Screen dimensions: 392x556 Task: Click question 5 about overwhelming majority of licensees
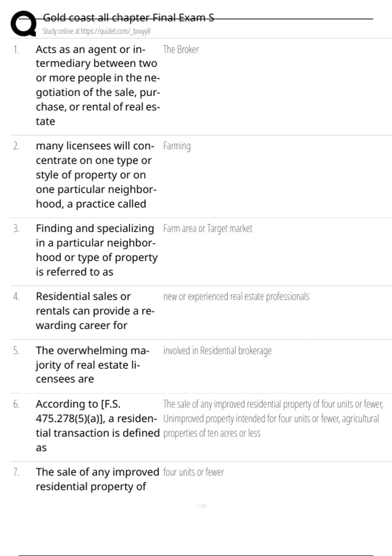(92, 365)
